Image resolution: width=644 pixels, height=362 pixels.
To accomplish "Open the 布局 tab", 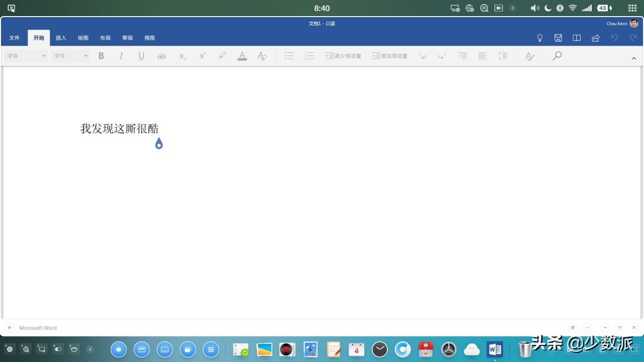I will (105, 38).
